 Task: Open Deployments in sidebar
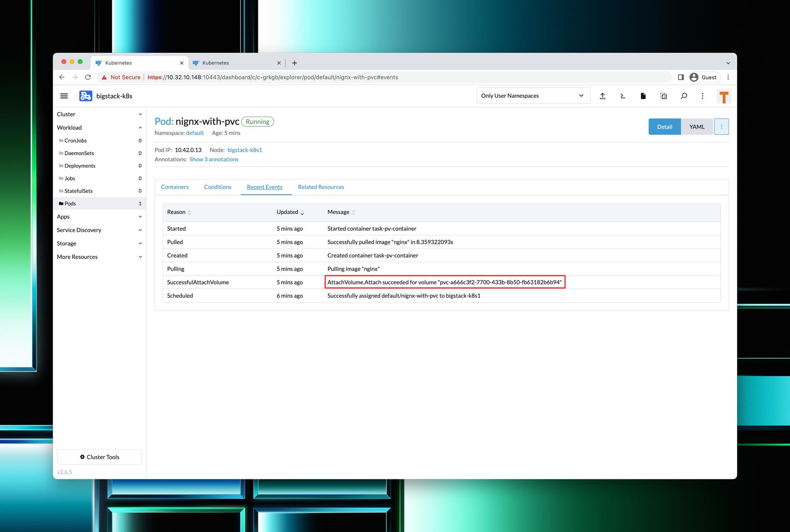pyautogui.click(x=99, y=166)
